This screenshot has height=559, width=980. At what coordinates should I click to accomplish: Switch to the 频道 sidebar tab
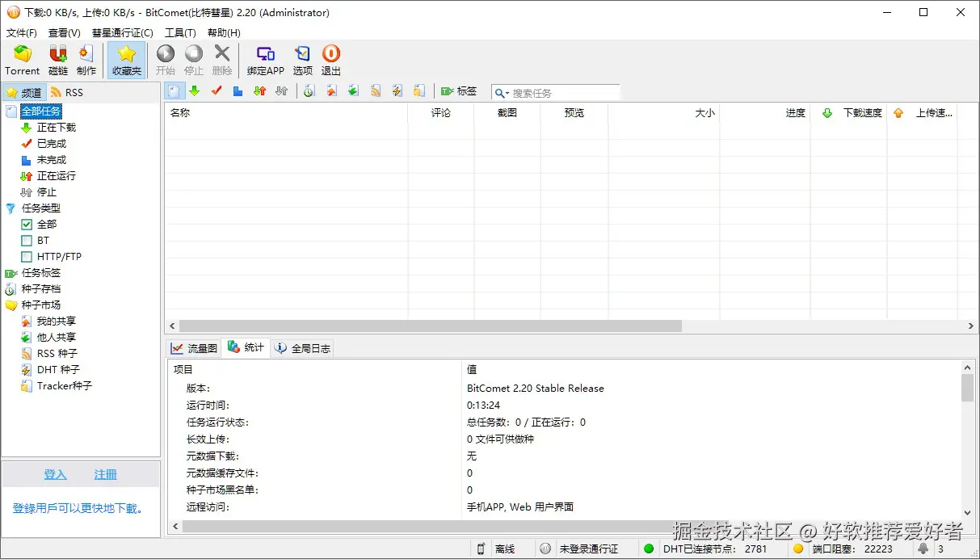coord(23,92)
